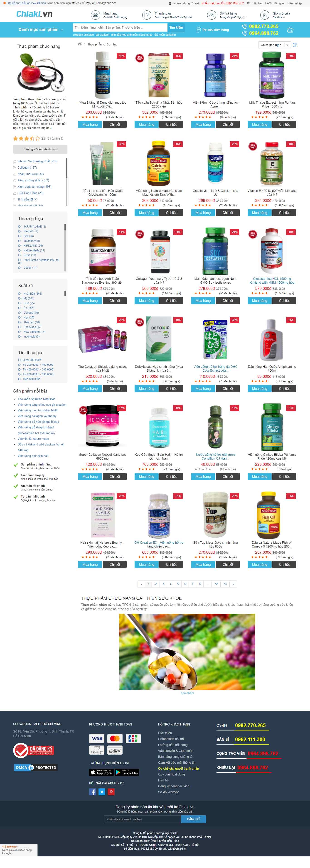Click the App Store download badge
The width and height of the screenshot is (310, 868).
(x=101, y=772)
